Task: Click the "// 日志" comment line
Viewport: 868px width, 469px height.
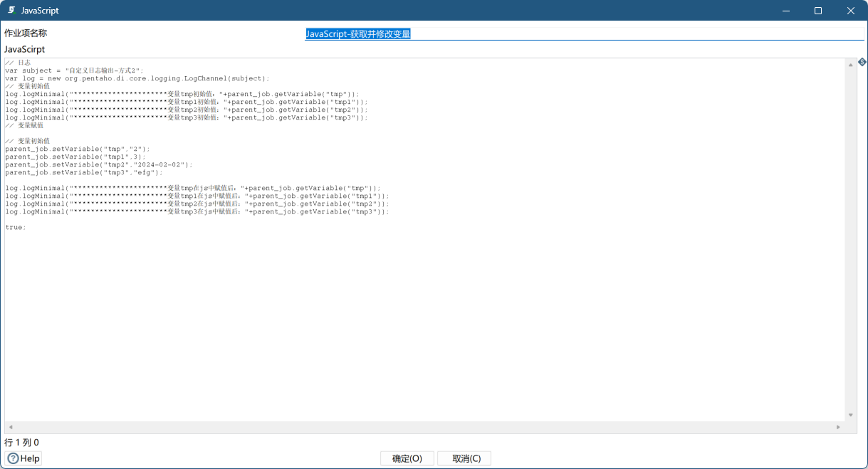Action: coord(18,63)
